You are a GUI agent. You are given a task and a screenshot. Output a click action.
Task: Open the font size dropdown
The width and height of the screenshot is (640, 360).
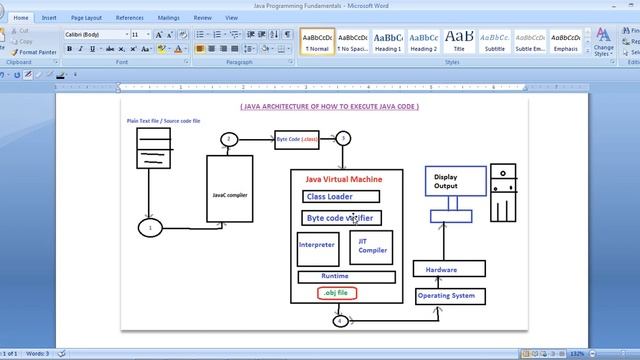[x=148, y=35]
